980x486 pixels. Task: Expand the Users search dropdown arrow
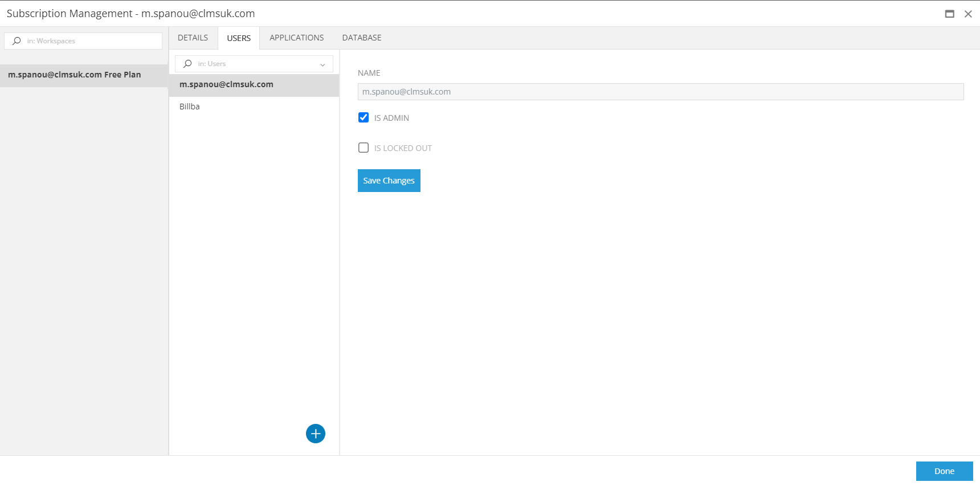[x=322, y=64]
